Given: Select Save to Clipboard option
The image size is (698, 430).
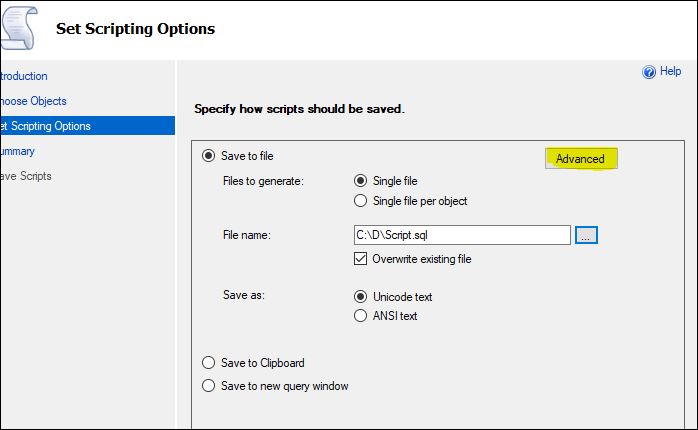Looking at the screenshot, I should tap(208, 363).
